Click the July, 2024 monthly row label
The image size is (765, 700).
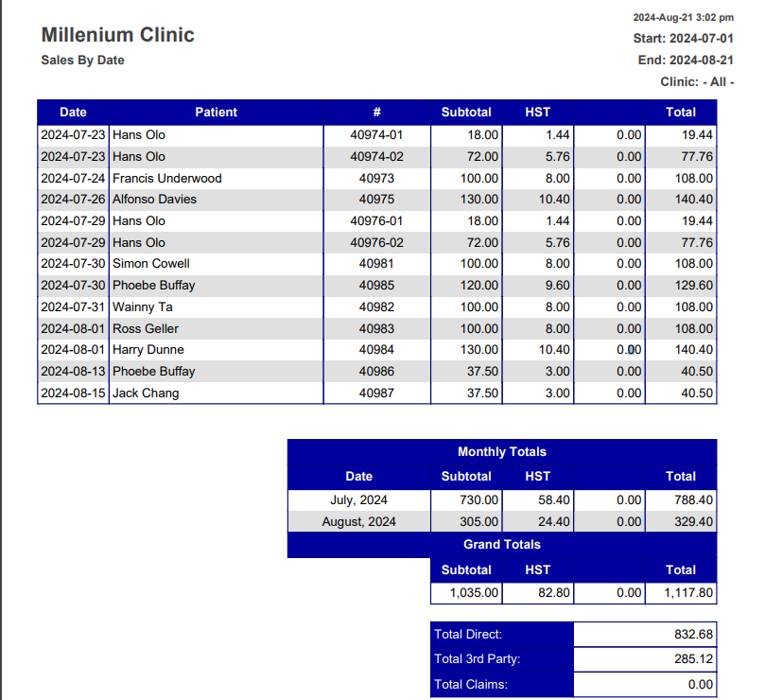358,499
